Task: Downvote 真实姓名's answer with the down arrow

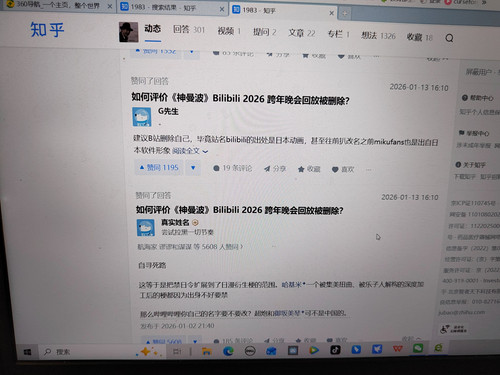Action: click(x=195, y=341)
